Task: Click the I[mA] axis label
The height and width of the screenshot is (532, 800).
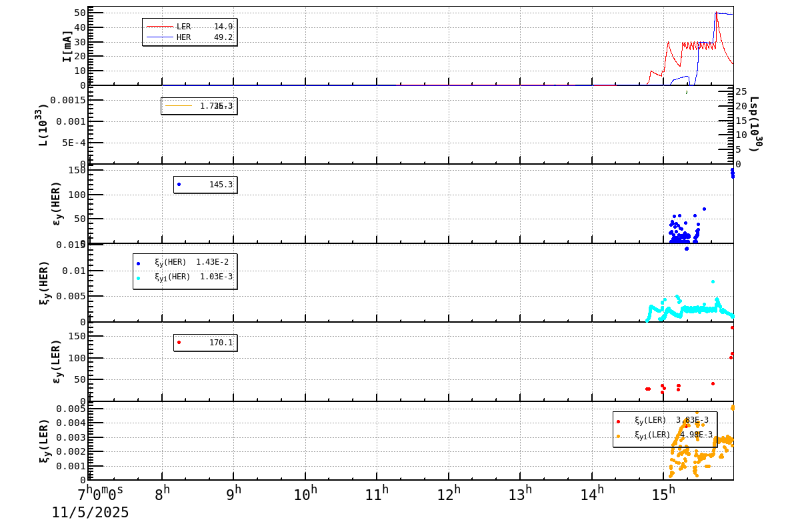Action: pyautogui.click(x=67, y=45)
